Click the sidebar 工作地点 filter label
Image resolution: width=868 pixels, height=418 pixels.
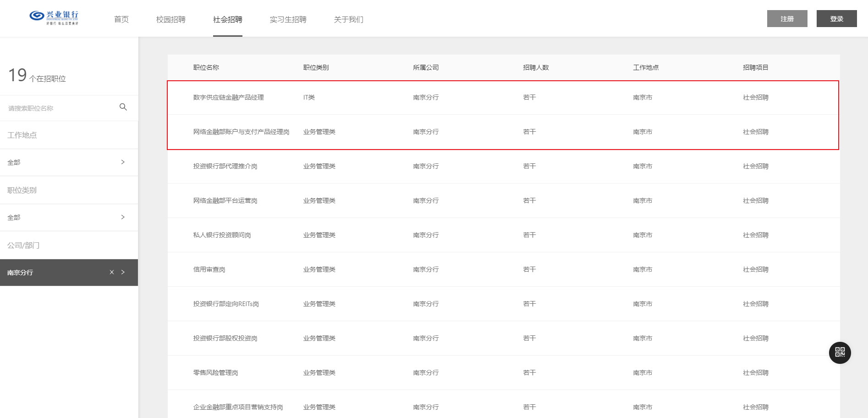click(x=22, y=135)
